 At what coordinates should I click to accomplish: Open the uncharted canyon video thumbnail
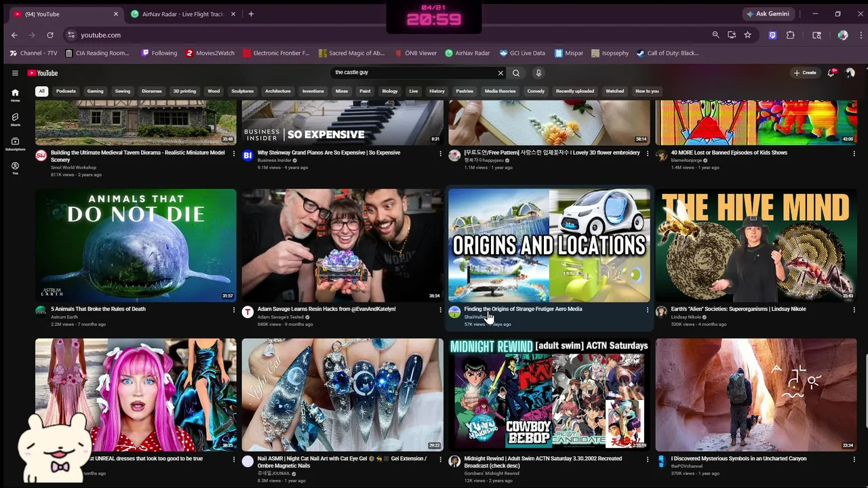tap(756, 395)
